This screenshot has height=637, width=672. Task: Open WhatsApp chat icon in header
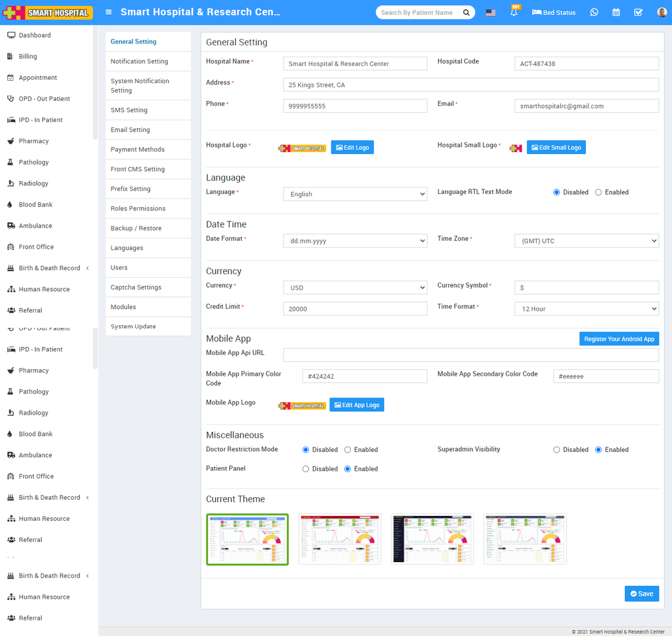pyautogui.click(x=594, y=12)
